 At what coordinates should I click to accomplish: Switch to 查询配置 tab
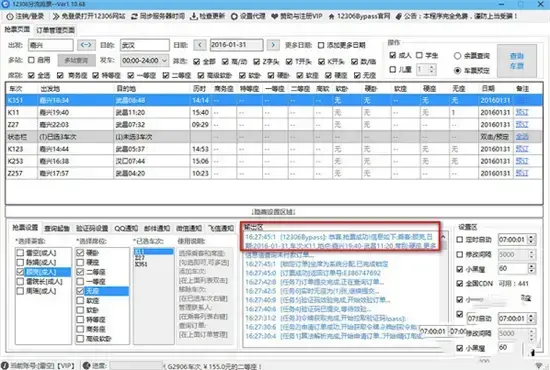tap(57, 228)
